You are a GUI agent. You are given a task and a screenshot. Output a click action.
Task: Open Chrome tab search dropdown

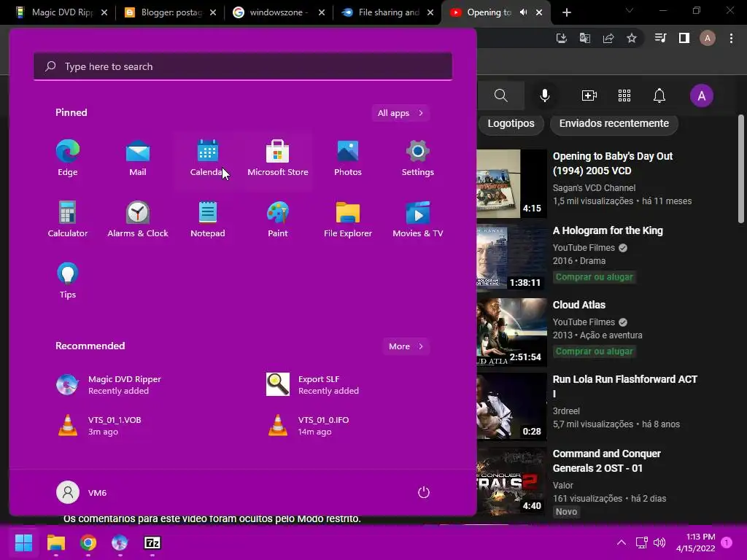(630, 10)
